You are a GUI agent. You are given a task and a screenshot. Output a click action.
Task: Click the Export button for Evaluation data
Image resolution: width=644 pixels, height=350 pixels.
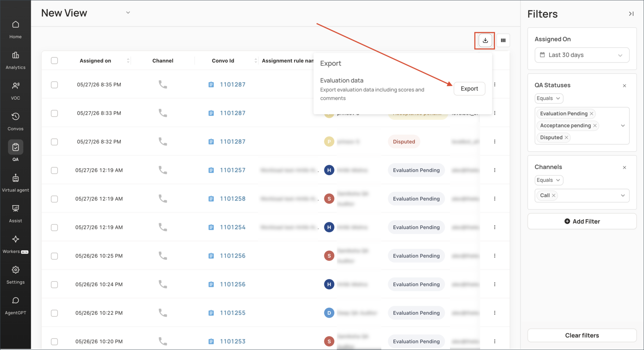[469, 89]
